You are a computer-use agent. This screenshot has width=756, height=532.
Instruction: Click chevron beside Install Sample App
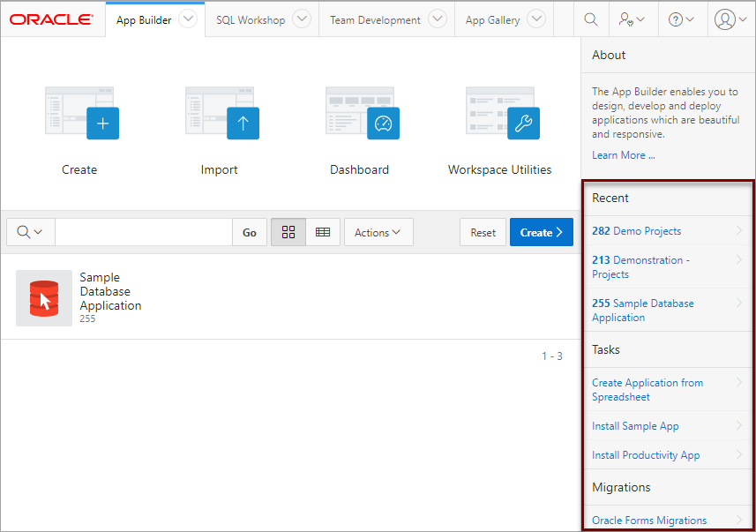coord(739,425)
